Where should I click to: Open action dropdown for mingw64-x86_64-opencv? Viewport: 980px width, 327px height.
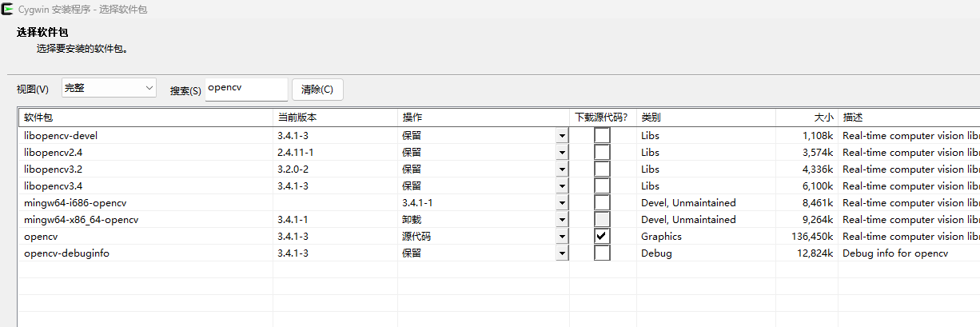point(563,220)
